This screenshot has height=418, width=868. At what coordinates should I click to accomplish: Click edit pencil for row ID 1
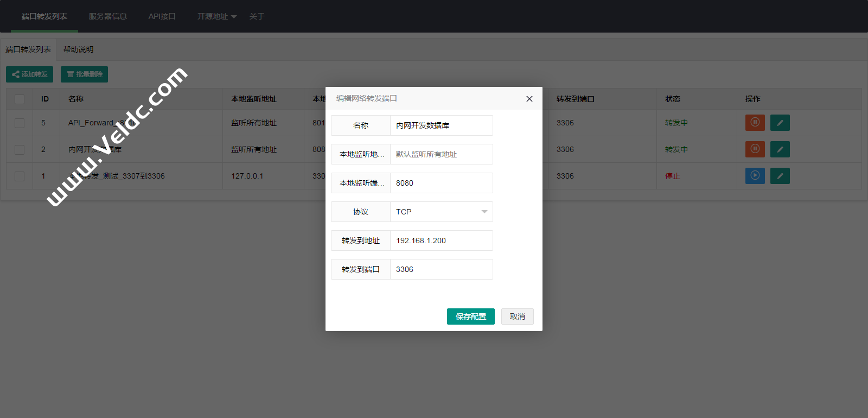click(x=780, y=176)
